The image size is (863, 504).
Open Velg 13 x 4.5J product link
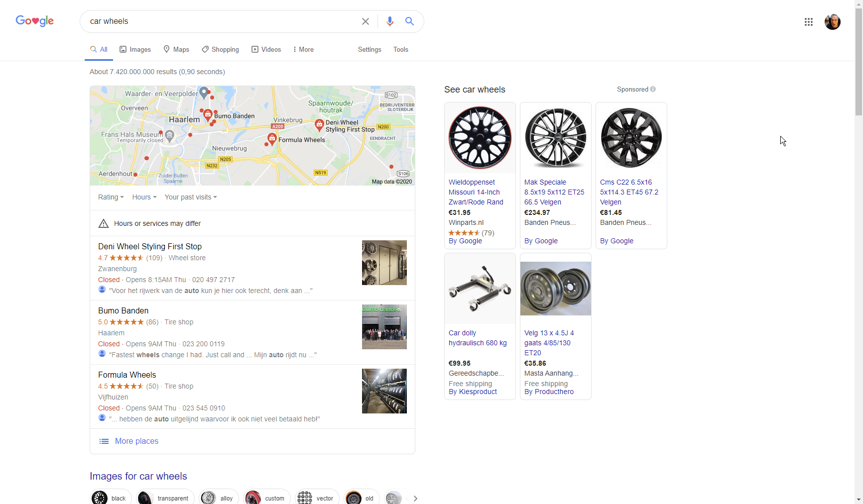[549, 343]
